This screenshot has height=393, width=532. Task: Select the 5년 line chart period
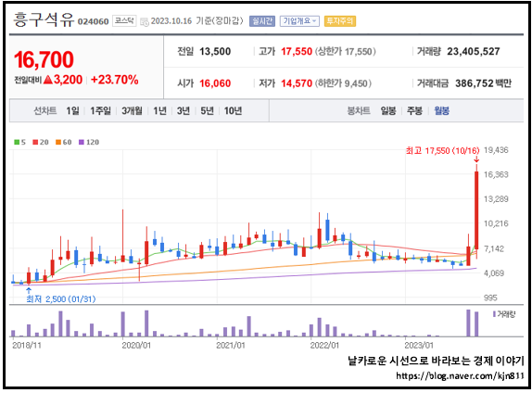point(207,110)
